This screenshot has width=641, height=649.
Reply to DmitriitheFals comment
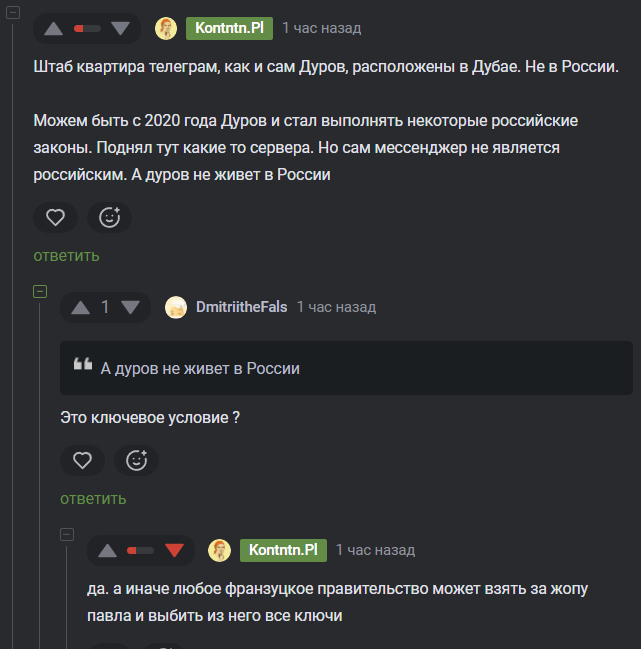(x=93, y=498)
